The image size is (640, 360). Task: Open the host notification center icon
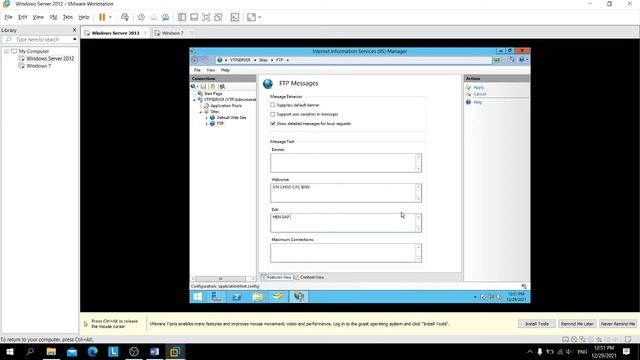click(626, 351)
